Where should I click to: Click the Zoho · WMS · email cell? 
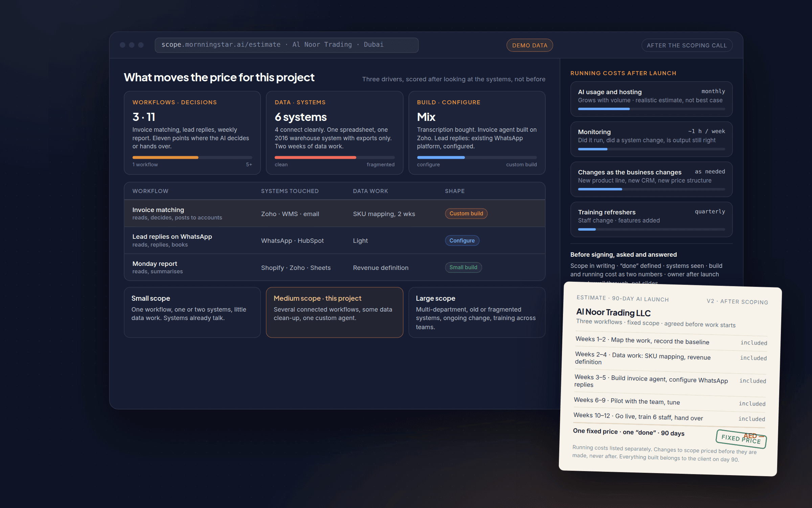click(290, 214)
